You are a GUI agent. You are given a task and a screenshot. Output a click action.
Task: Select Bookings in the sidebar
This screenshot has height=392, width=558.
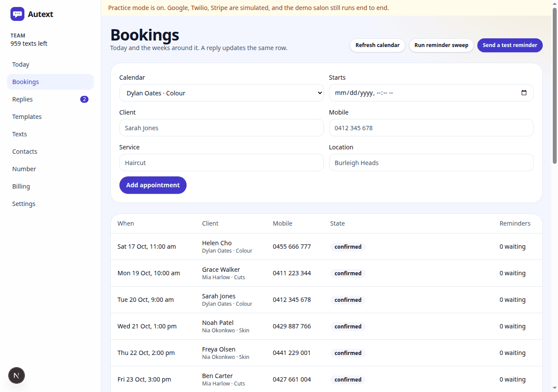tap(50, 82)
